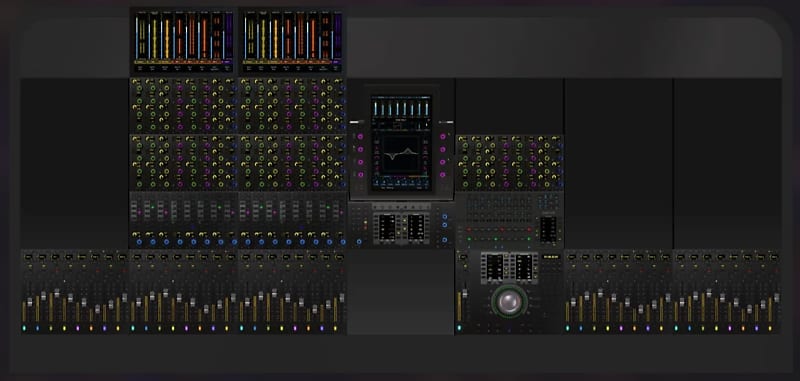Tap the right small display above the trackball
This screenshot has height=381, width=800.
(523, 267)
